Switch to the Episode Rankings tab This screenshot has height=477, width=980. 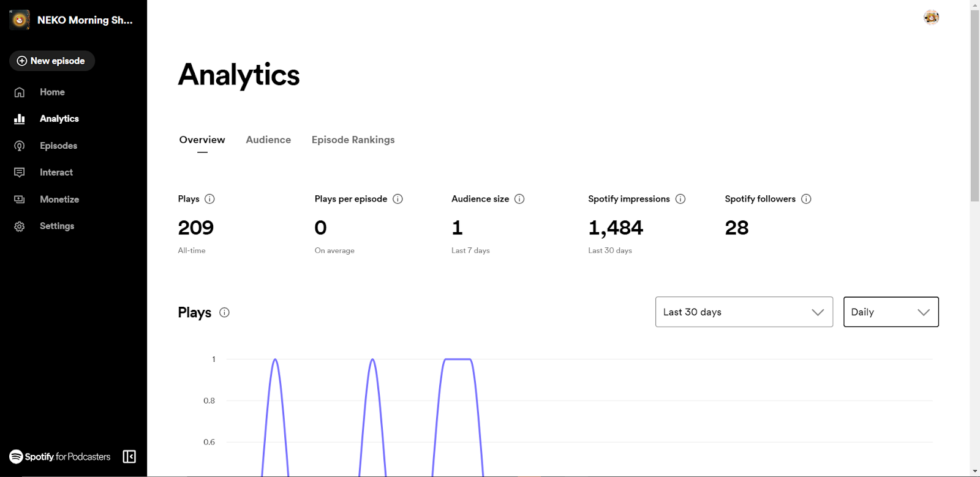coord(353,140)
